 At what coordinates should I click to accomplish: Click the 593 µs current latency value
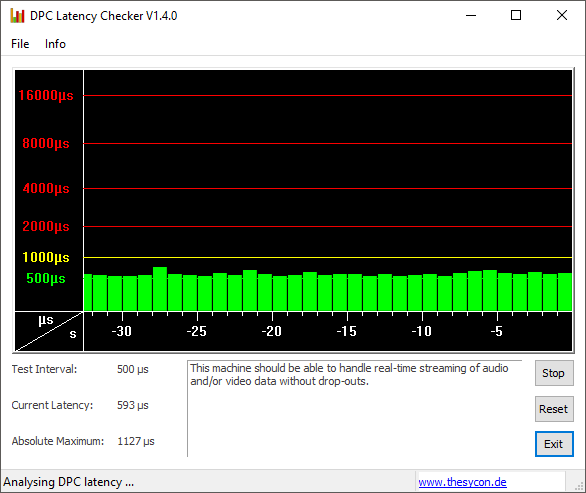[133, 405]
